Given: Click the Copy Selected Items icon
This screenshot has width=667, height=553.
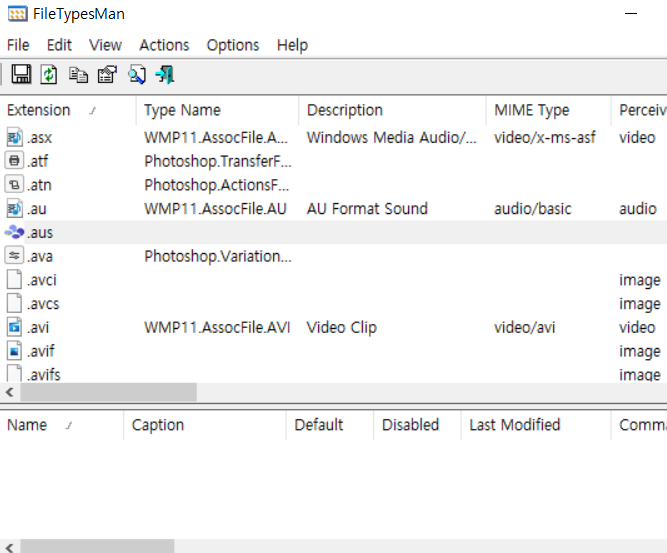Looking at the screenshot, I should pyautogui.click(x=78, y=75).
